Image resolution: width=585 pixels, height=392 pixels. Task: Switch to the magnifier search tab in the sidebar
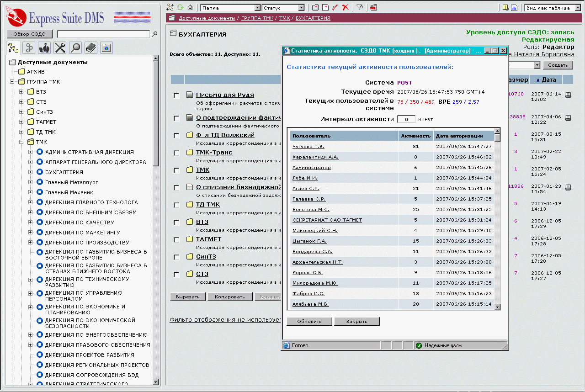point(75,48)
